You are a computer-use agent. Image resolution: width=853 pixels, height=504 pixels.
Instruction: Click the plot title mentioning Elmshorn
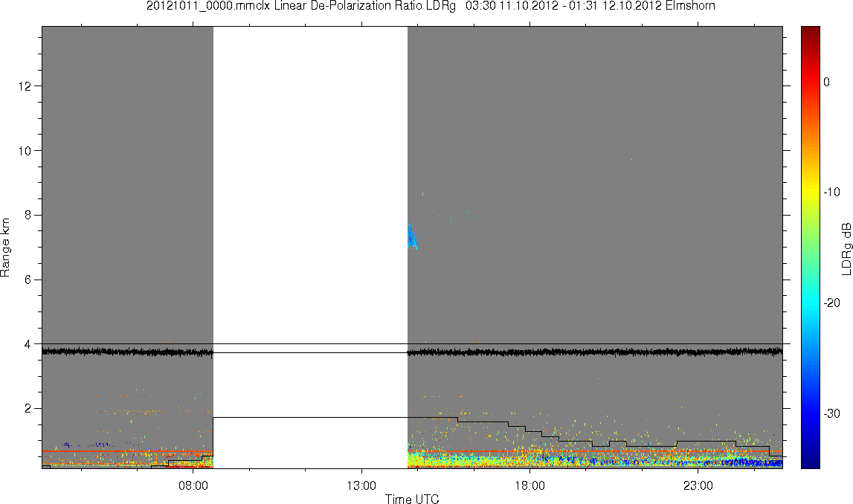click(x=431, y=6)
